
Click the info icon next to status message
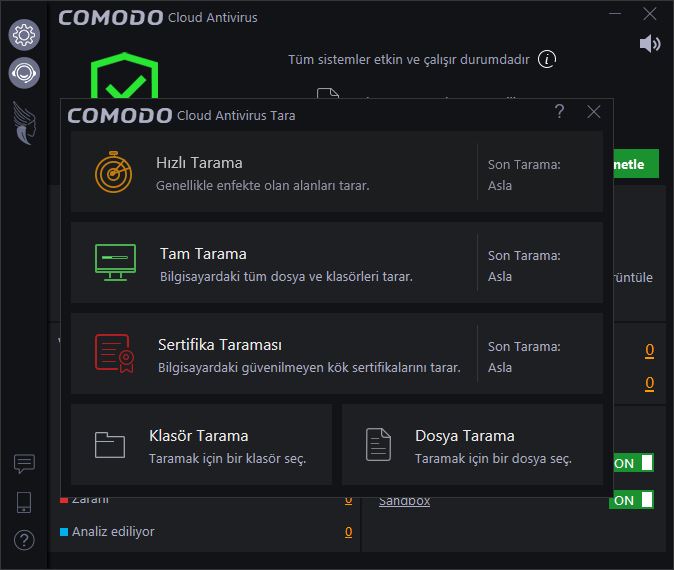[x=547, y=59]
